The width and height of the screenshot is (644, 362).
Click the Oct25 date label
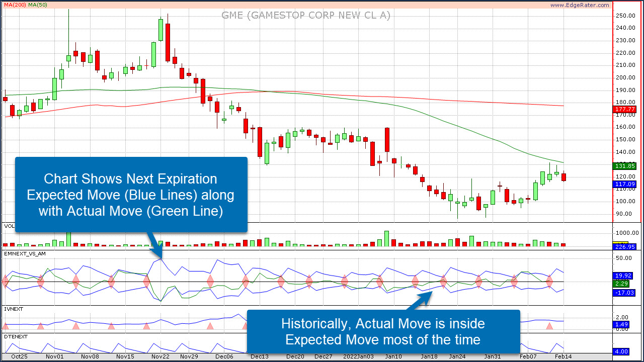[x=19, y=356]
